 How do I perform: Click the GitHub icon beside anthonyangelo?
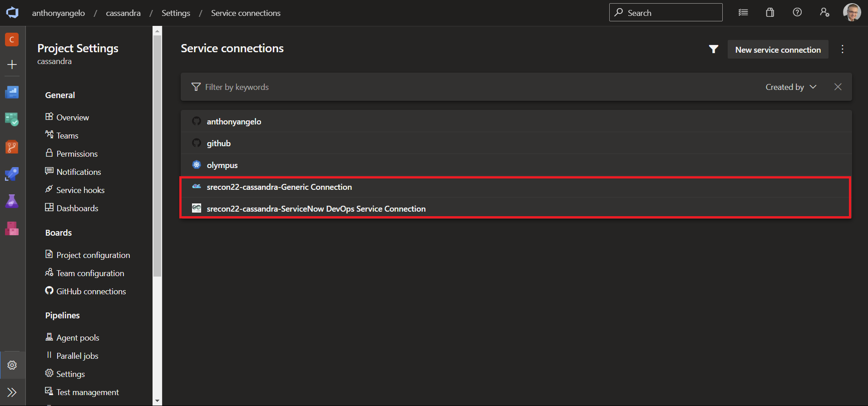[x=197, y=121]
